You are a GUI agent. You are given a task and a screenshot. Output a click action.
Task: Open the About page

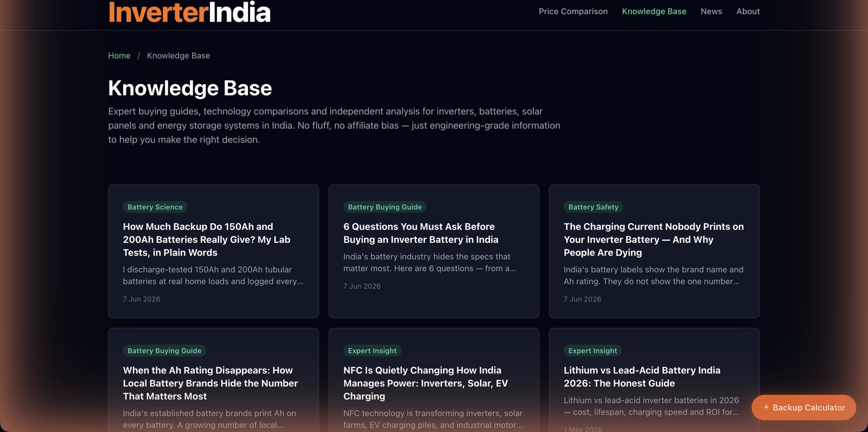748,11
